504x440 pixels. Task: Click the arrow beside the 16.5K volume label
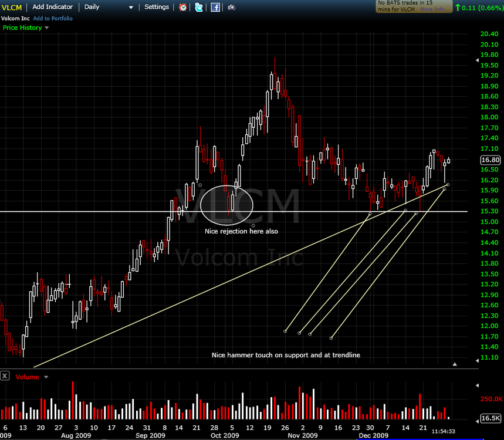[x=477, y=421]
